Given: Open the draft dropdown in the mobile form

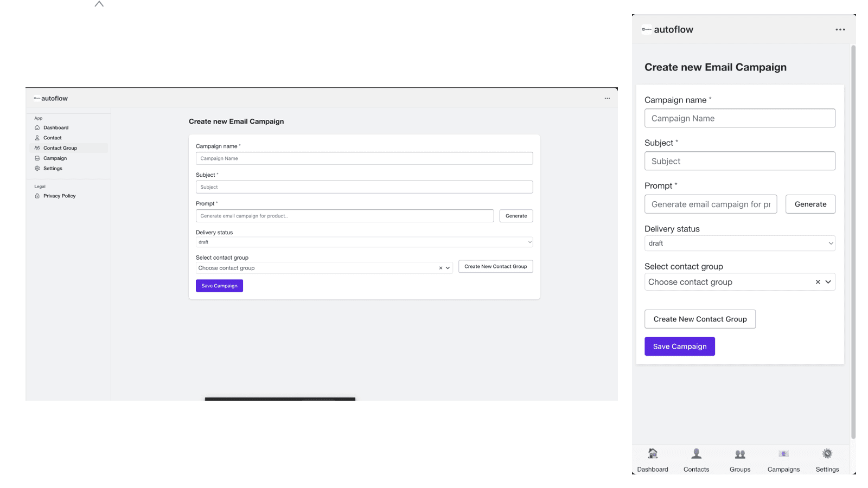Looking at the screenshot, I should point(739,243).
